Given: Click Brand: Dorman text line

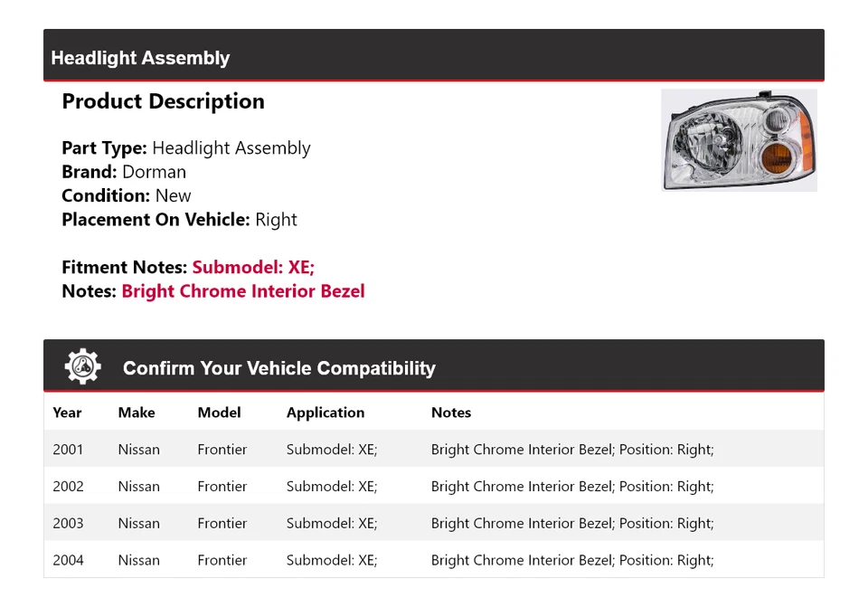Looking at the screenshot, I should coord(124,172).
